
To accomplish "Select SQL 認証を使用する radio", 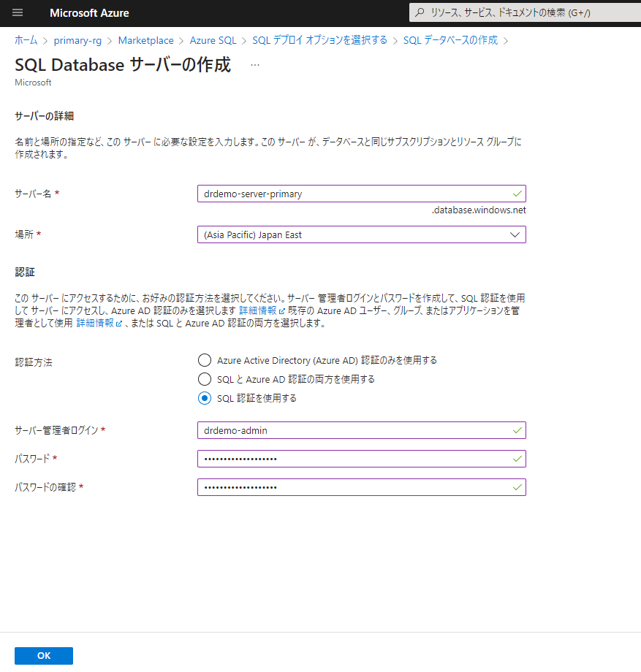I will click(205, 398).
